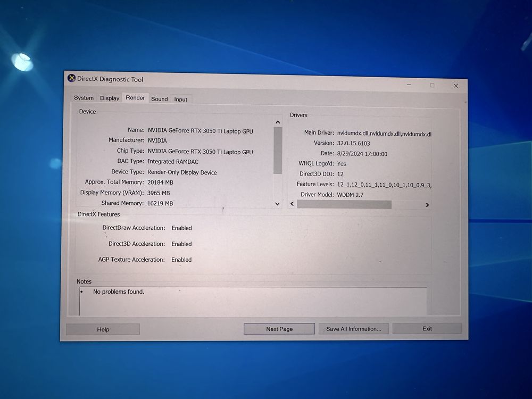Image resolution: width=532 pixels, height=399 pixels.
Task: Click the Exit button
Action: (x=427, y=328)
